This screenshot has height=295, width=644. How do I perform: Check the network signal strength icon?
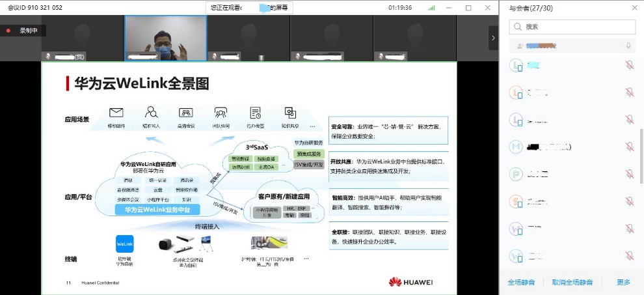tap(431, 7)
